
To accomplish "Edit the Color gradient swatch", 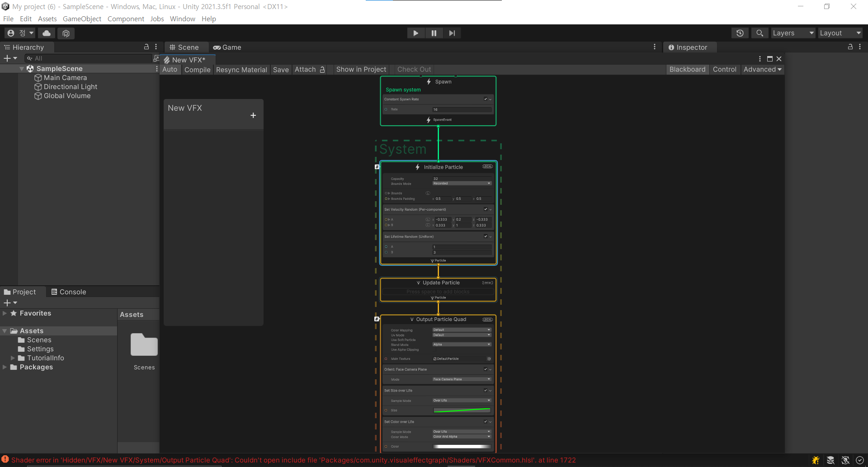I will tap(462, 447).
